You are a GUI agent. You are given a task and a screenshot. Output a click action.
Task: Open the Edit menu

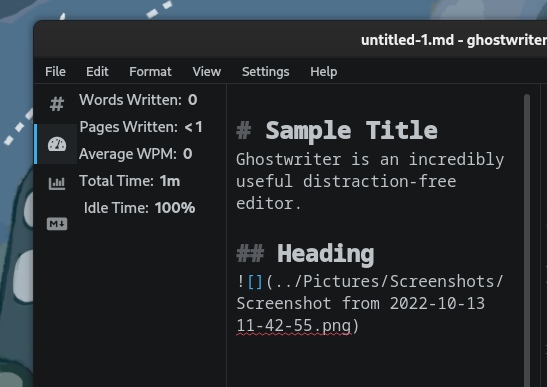tap(97, 72)
